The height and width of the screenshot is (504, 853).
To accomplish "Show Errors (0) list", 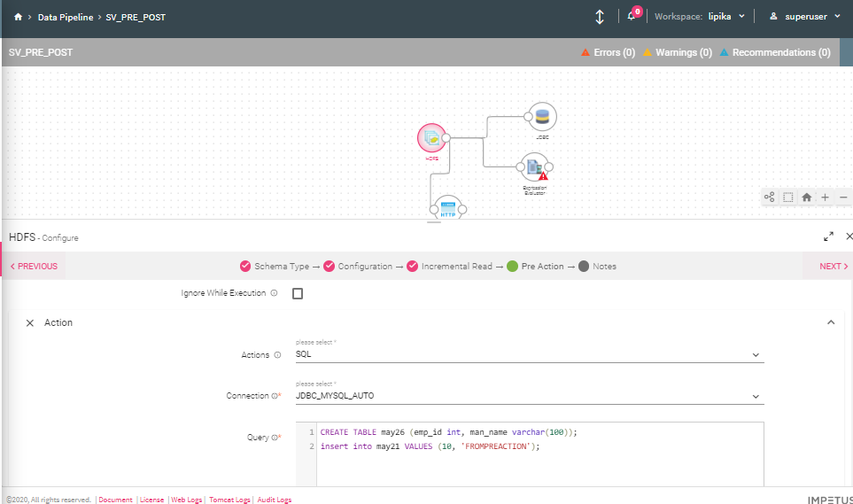I will (609, 53).
